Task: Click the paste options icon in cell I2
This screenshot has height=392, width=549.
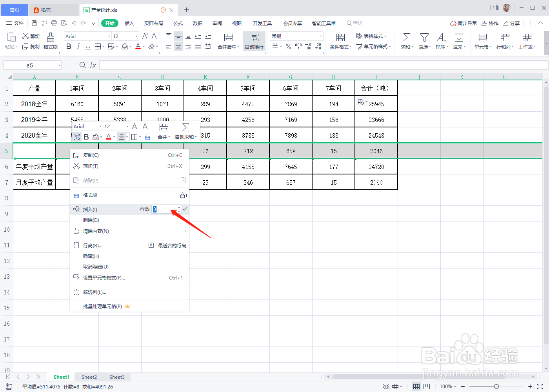Action: pyautogui.click(x=361, y=102)
